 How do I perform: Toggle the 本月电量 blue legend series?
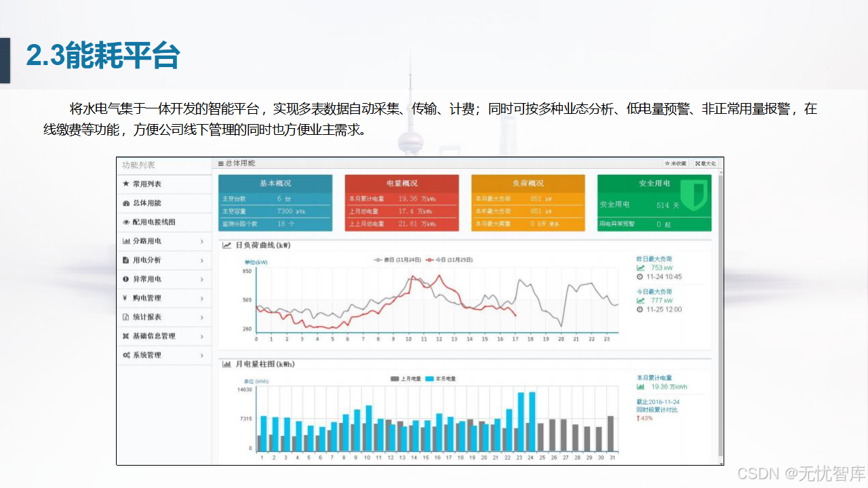440,379
